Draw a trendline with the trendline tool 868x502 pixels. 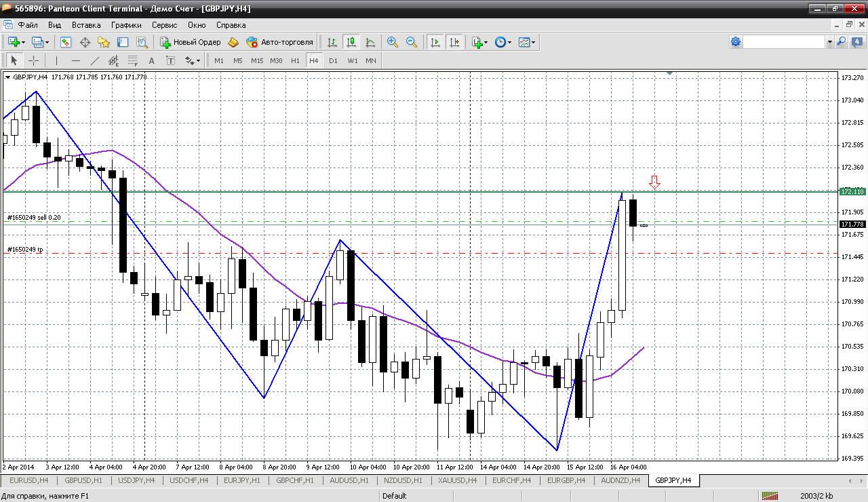click(94, 60)
